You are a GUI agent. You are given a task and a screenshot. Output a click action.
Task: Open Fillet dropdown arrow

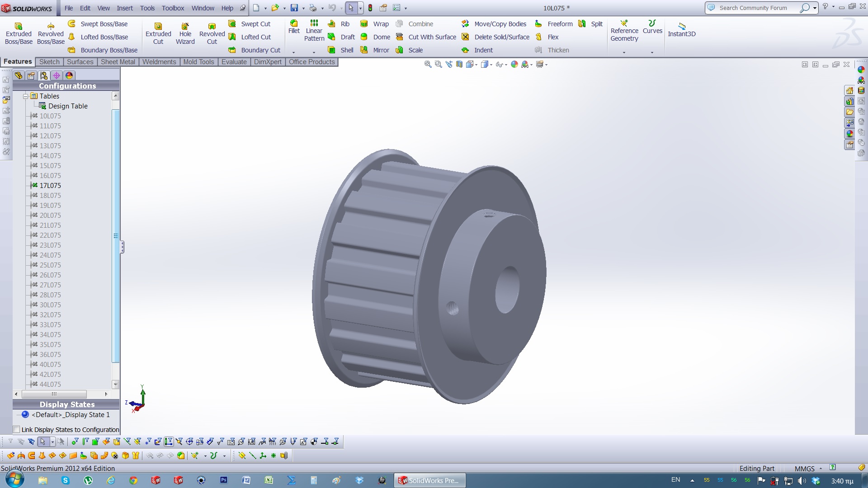tap(293, 52)
